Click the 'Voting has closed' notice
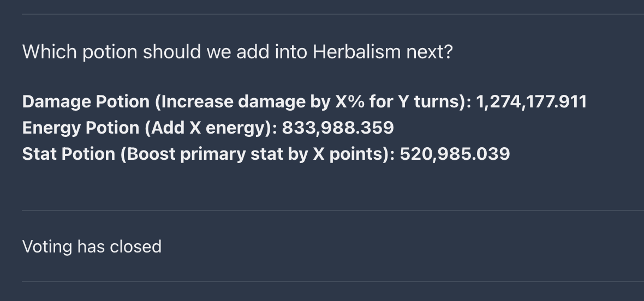The height and width of the screenshot is (301, 644). [92, 246]
